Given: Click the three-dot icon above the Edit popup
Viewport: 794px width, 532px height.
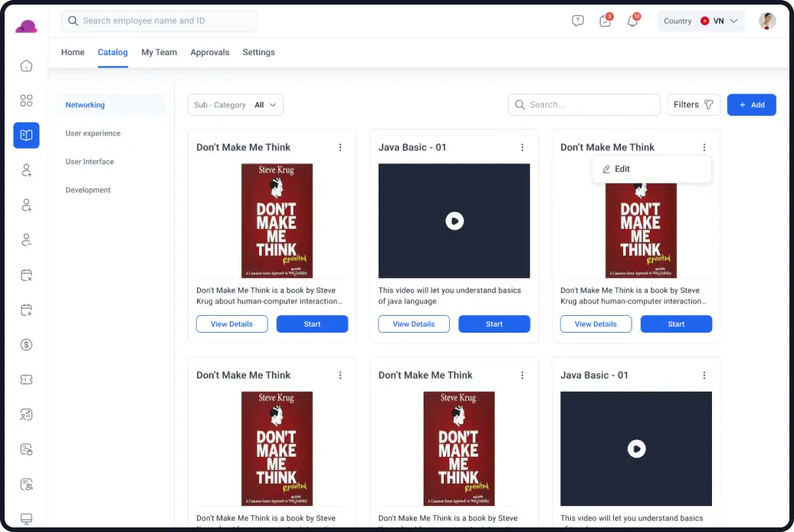Looking at the screenshot, I should coord(704,147).
